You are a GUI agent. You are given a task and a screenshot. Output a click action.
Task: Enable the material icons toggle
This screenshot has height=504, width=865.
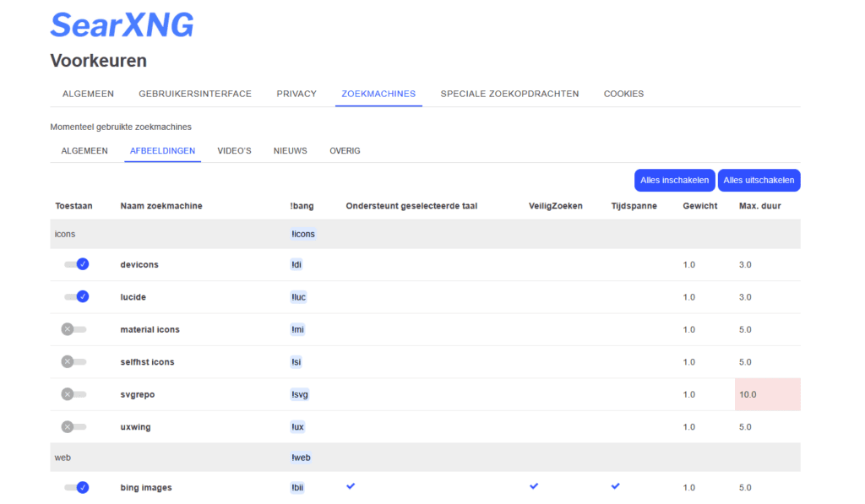pos(74,329)
